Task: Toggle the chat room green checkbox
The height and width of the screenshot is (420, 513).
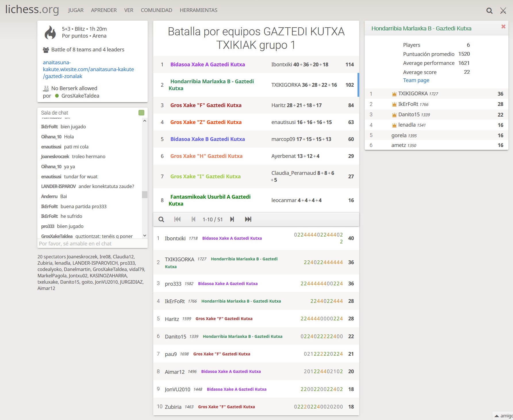Action: click(141, 113)
